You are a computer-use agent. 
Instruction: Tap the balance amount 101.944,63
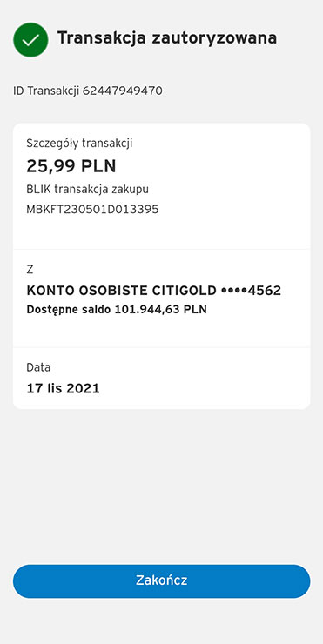147,310
